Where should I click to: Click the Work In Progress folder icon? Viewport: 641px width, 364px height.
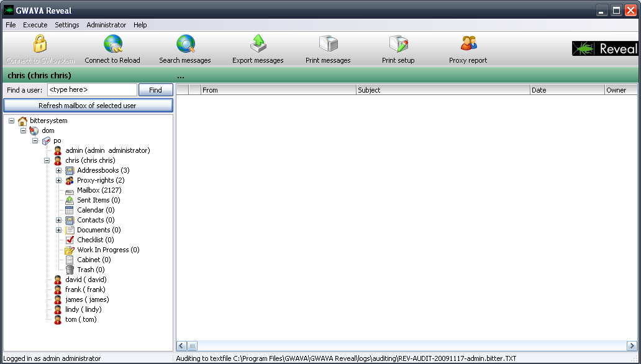[x=70, y=250]
